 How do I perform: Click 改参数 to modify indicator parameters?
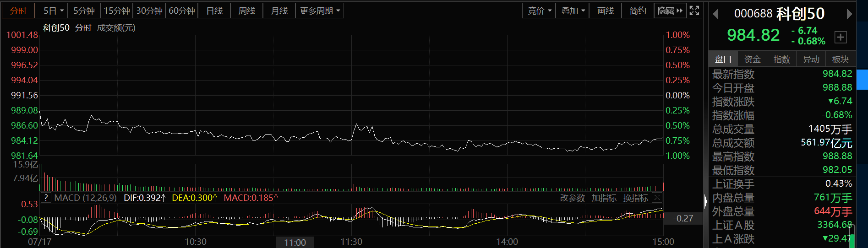click(x=572, y=198)
